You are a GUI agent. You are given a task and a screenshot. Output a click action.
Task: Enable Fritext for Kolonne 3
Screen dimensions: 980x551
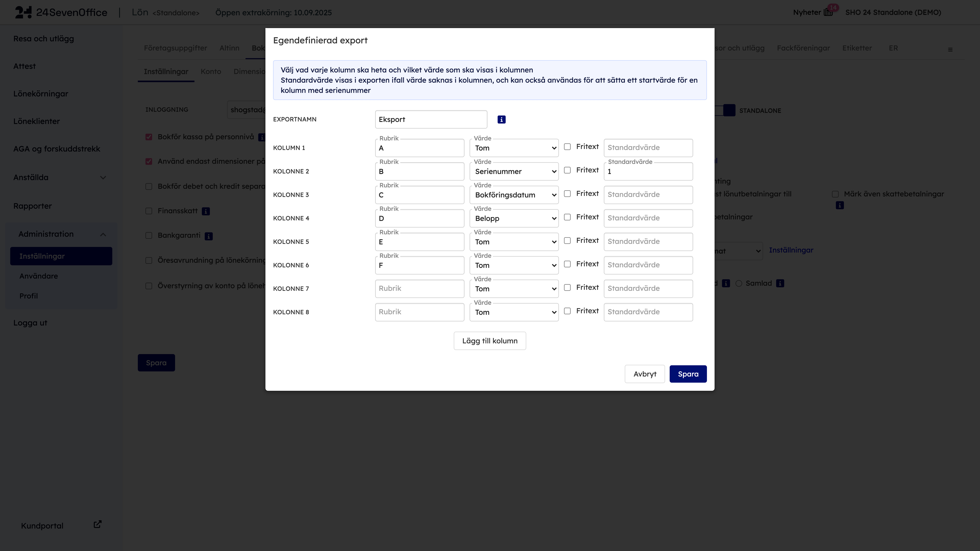tap(567, 194)
